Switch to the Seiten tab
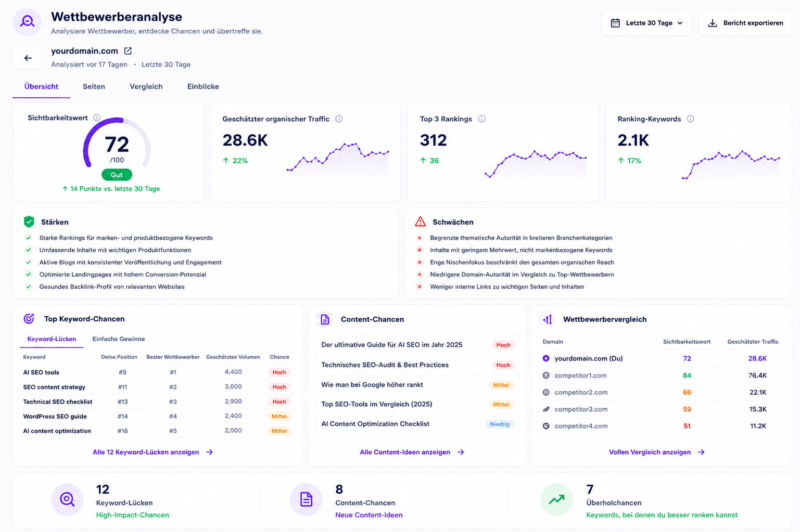 coord(94,87)
